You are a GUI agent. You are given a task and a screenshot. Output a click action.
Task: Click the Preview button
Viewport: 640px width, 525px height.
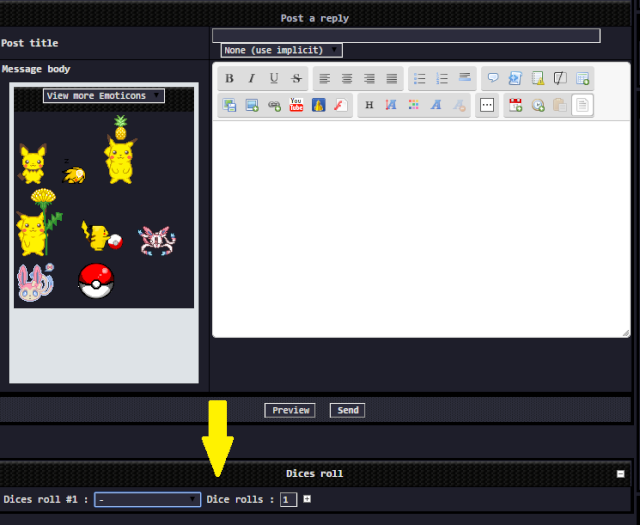pyautogui.click(x=290, y=410)
